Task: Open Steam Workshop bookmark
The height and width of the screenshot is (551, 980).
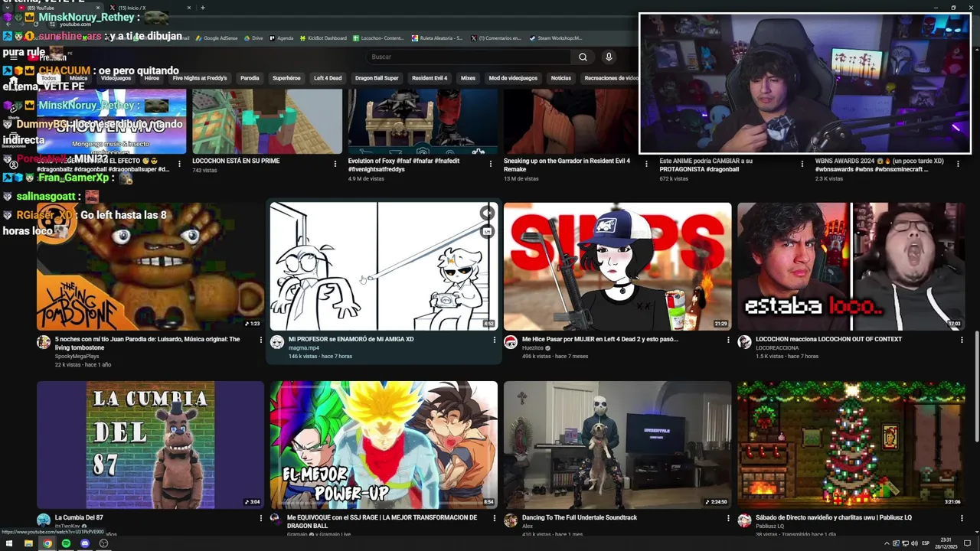Action: coord(557,38)
